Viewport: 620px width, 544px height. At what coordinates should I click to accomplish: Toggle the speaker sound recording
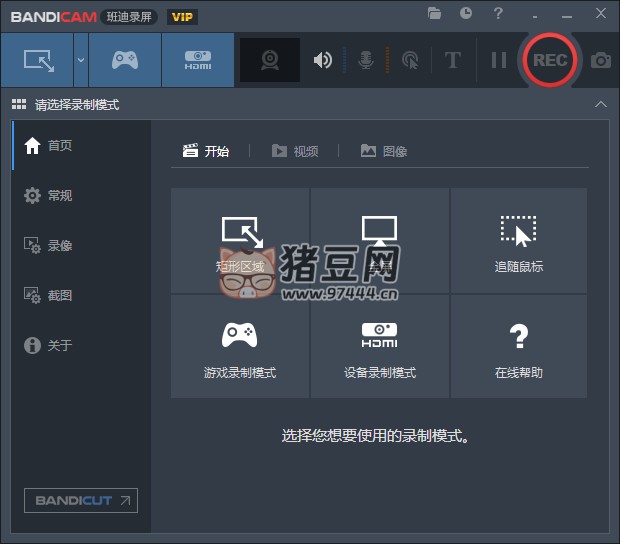322,60
